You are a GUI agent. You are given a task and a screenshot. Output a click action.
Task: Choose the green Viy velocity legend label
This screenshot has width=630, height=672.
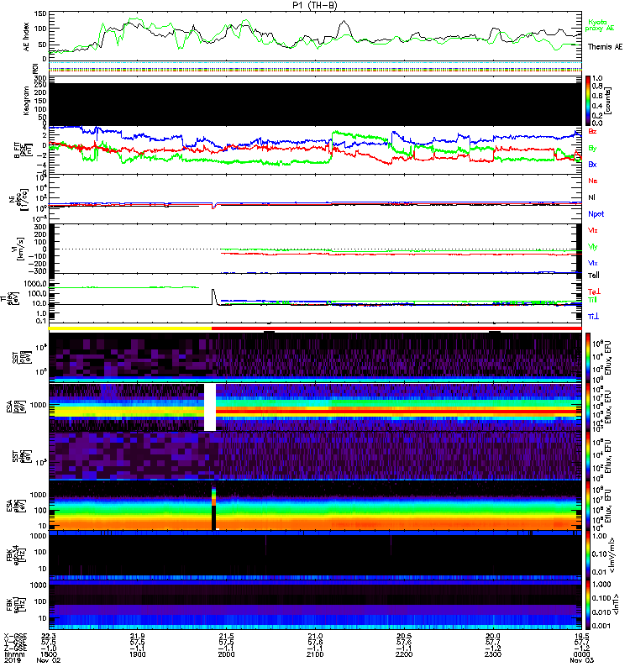tap(593, 246)
